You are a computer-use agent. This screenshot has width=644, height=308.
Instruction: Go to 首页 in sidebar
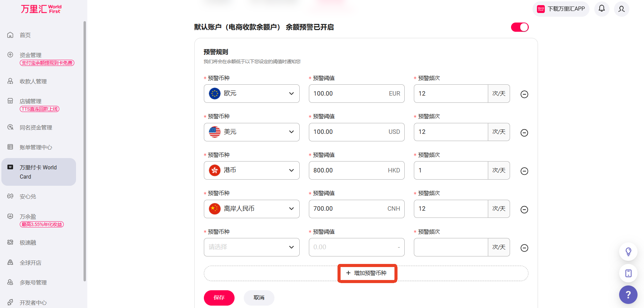25,35
